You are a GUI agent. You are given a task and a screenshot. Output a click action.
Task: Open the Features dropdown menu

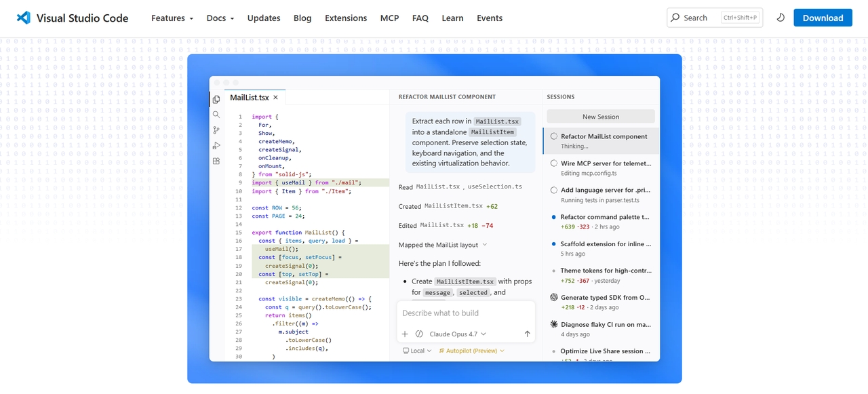coord(172,18)
